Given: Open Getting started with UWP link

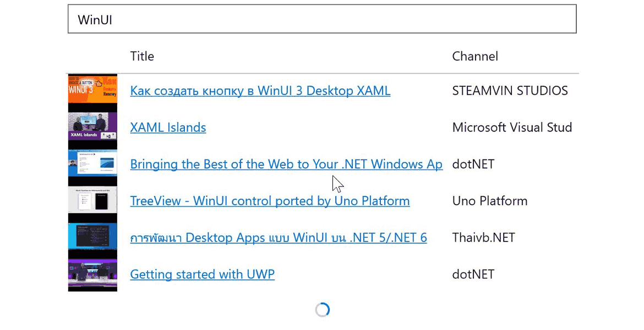Looking at the screenshot, I should pos(202,274).
